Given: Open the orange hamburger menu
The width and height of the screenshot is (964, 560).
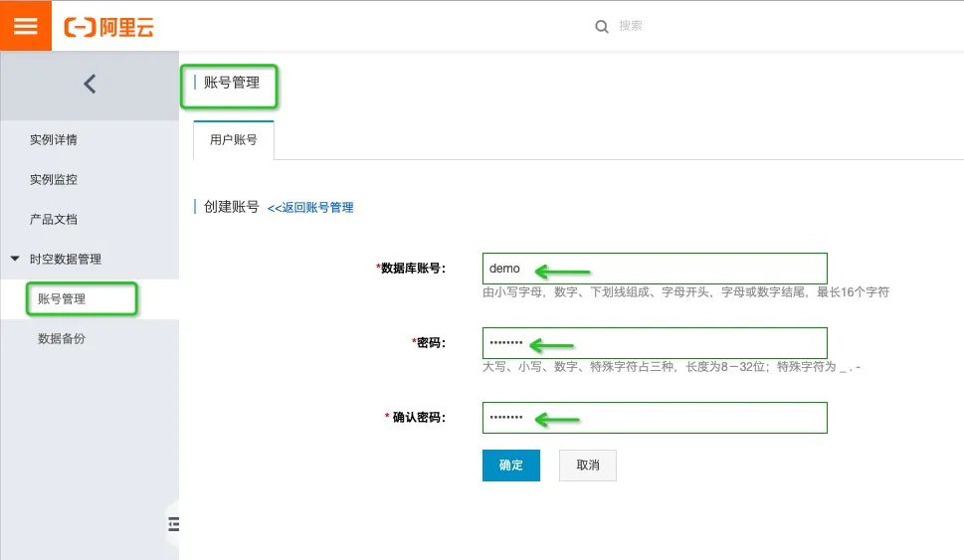Looking at the screenshot, I should (x=26, y=26).
